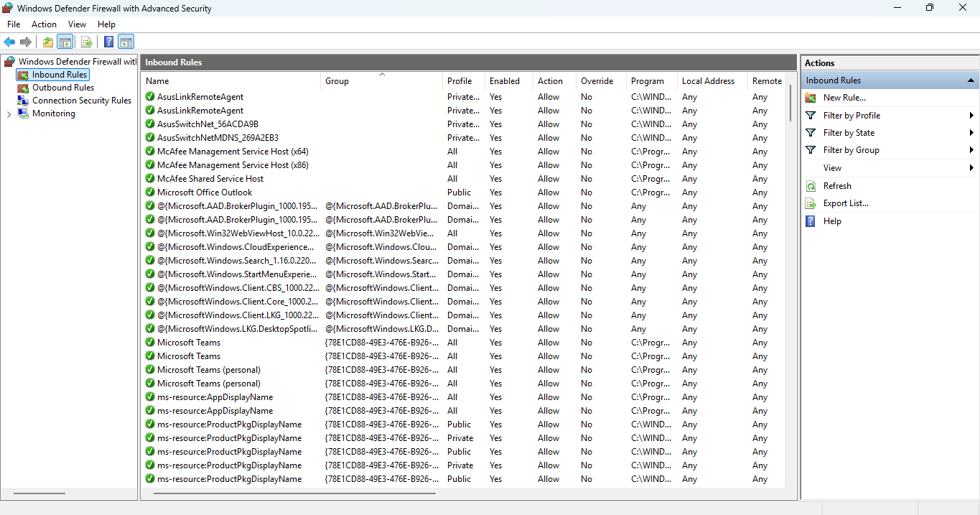Viewport: 980px width, 515px height.
Task: Click the Monitoring node's monitor icon
Action: 23,113
